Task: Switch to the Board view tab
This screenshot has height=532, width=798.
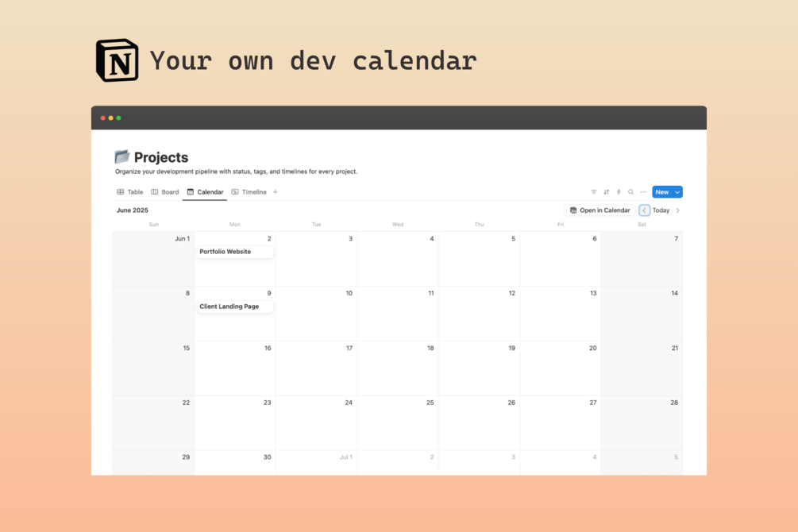Action: pos(165,192)
